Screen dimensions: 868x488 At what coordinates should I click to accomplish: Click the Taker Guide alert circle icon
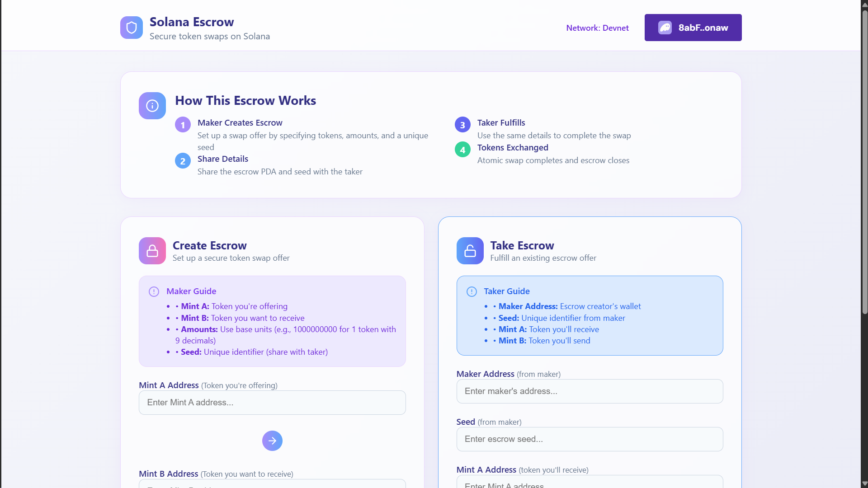point(472,291)
